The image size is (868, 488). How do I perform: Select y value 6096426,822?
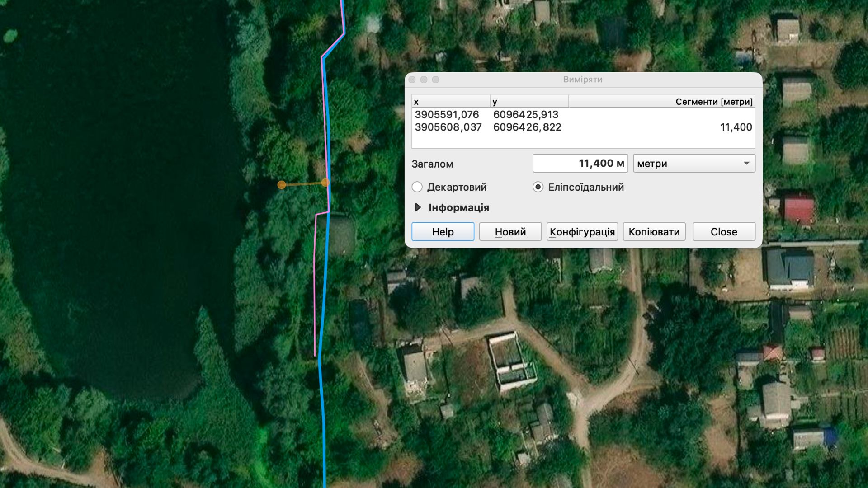click(527, 127)
